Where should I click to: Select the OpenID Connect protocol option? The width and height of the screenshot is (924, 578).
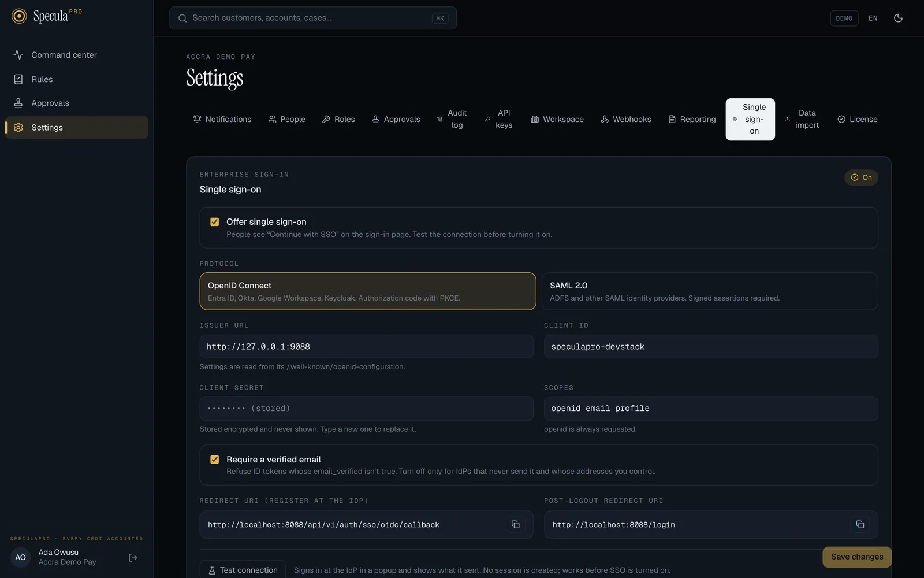(x=368, y=291)
